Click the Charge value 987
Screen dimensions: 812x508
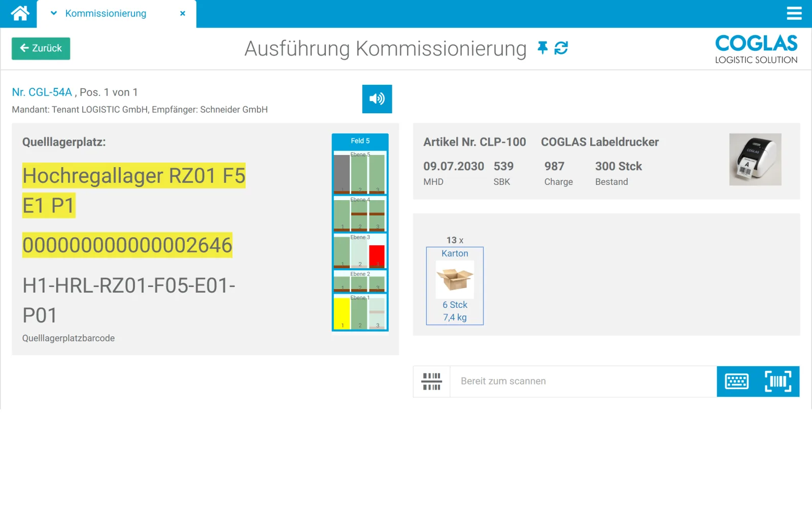(x=554, y=166)
